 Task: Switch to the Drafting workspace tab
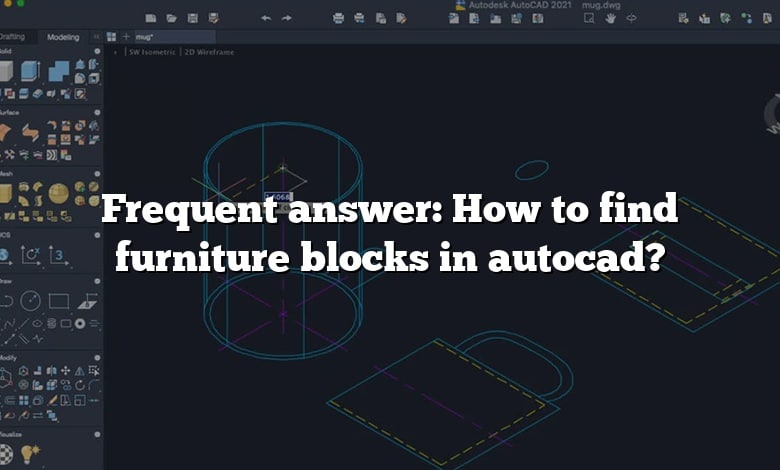(11, 37)
